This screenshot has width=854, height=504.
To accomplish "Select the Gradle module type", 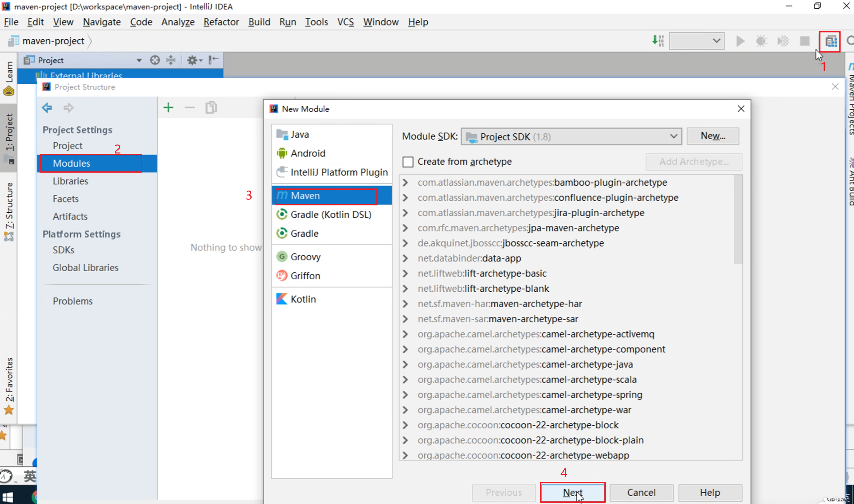I will [x=332, y=233].
